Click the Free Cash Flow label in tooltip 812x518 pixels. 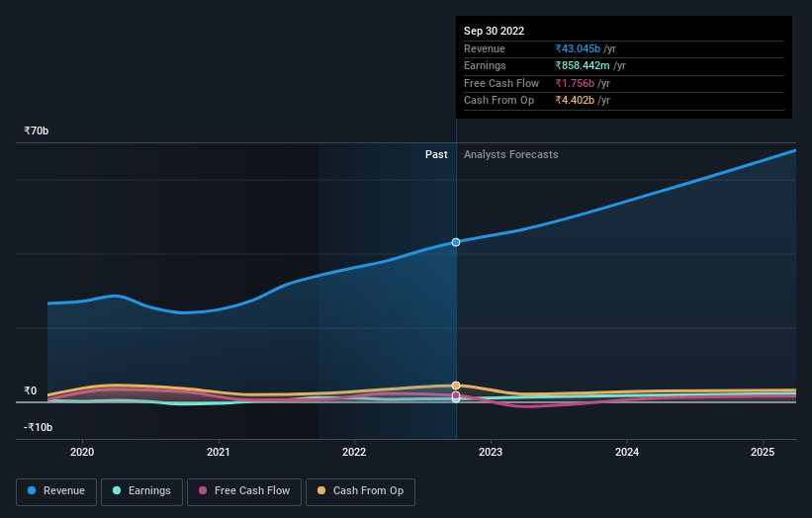pos(501,83)
